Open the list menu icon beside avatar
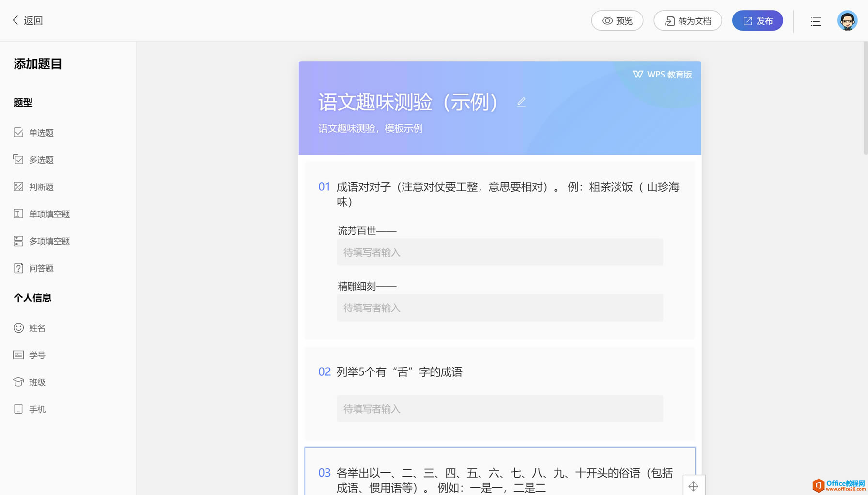This screenshot has width=868, height=495. coord(816,21)
